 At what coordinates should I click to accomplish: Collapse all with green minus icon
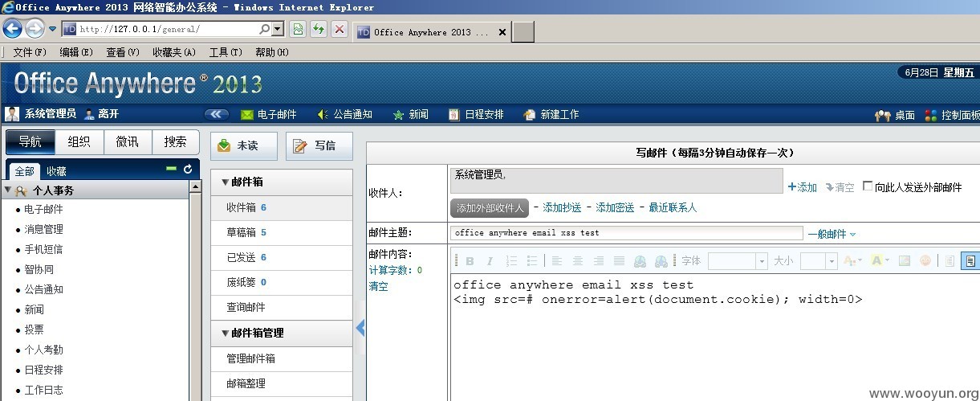click(171, 169)
